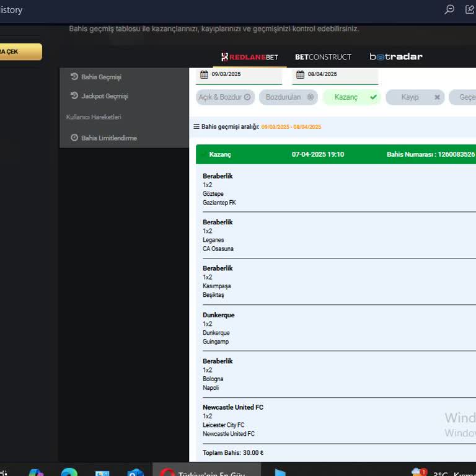Click the bold Newcastle United FC selection
The width and height of the screenshot is (476, 476).
[x=233, y=407]
